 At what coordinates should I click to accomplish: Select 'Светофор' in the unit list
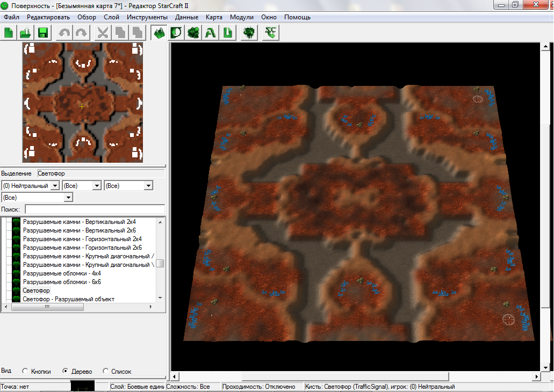coord(37,291)
